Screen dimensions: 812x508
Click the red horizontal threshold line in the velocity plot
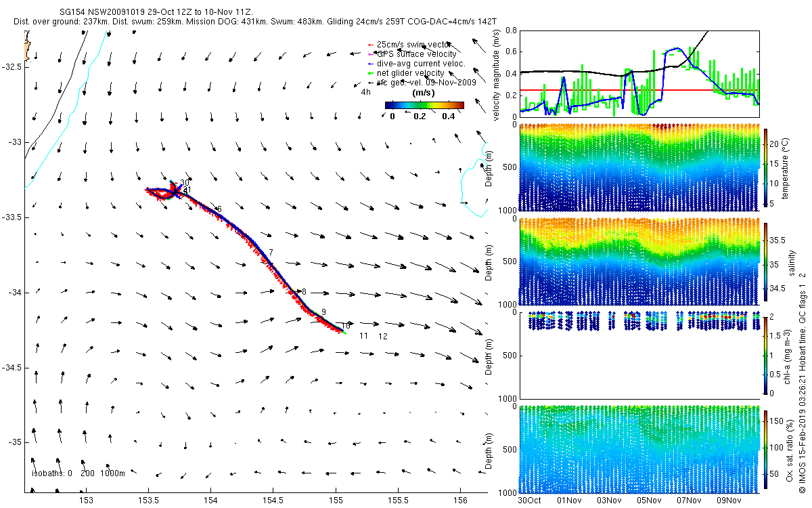[x=639, y=89]
